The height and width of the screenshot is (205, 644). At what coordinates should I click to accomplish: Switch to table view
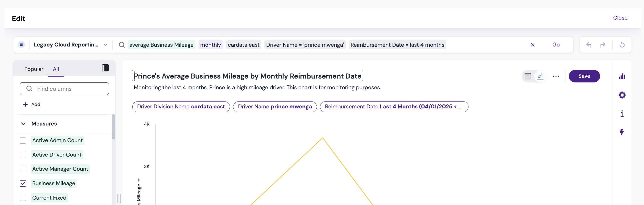click(x=528, y=76)
